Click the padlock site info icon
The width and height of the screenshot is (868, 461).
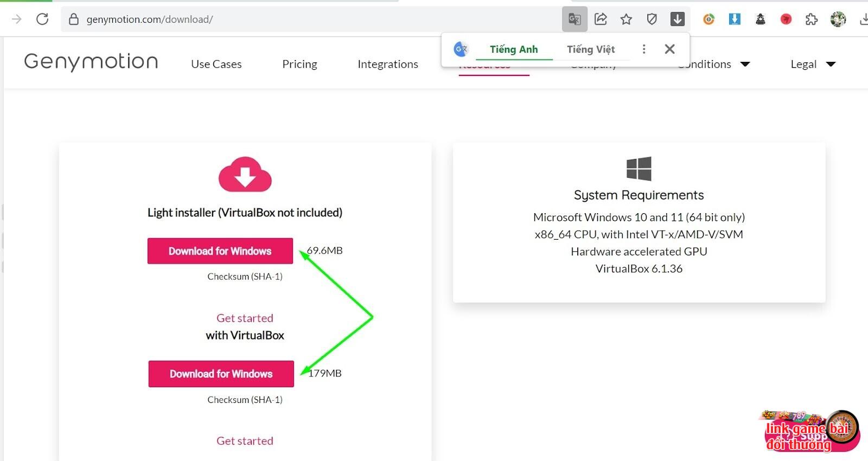tap(74, 20)
